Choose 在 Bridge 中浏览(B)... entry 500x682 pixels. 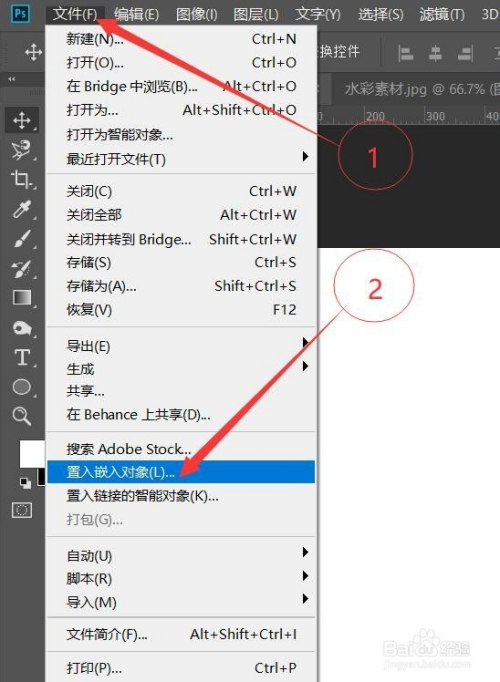click(181, 86)
